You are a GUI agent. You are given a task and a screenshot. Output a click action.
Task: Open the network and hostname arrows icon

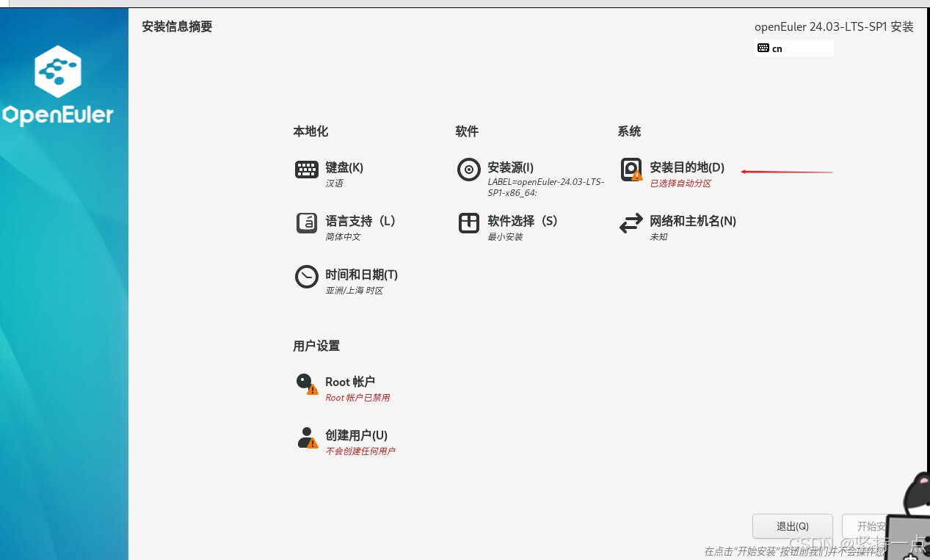click(631, 223)
